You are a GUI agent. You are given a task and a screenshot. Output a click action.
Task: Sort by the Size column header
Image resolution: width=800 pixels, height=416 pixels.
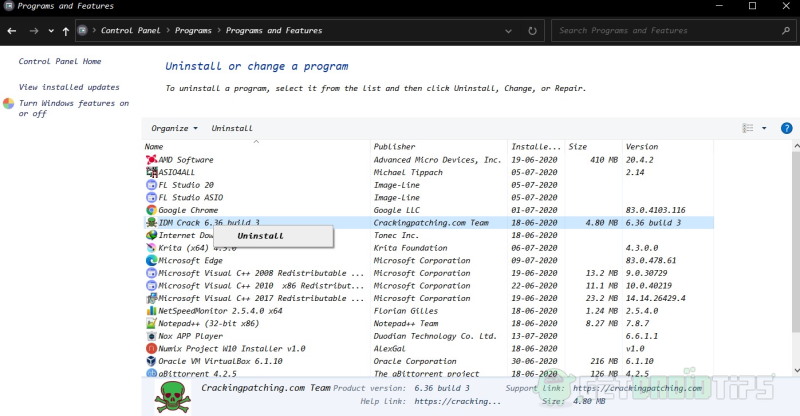(x=593, y=146)
